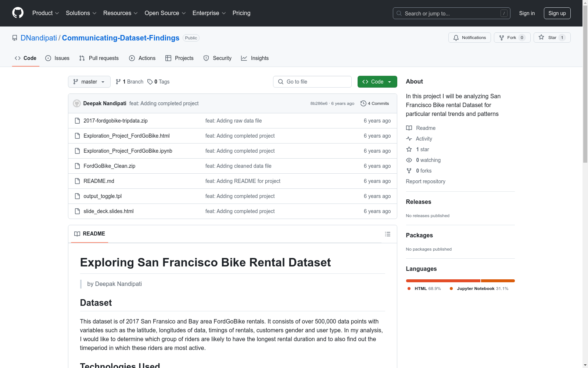588x368 pixels.
Task: View the 0 watching link
Action: tap(423, 160)
